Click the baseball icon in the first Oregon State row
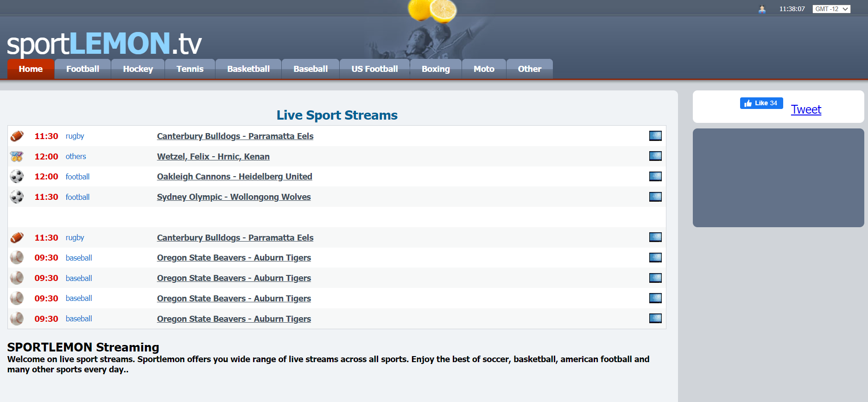 point(17,258)
